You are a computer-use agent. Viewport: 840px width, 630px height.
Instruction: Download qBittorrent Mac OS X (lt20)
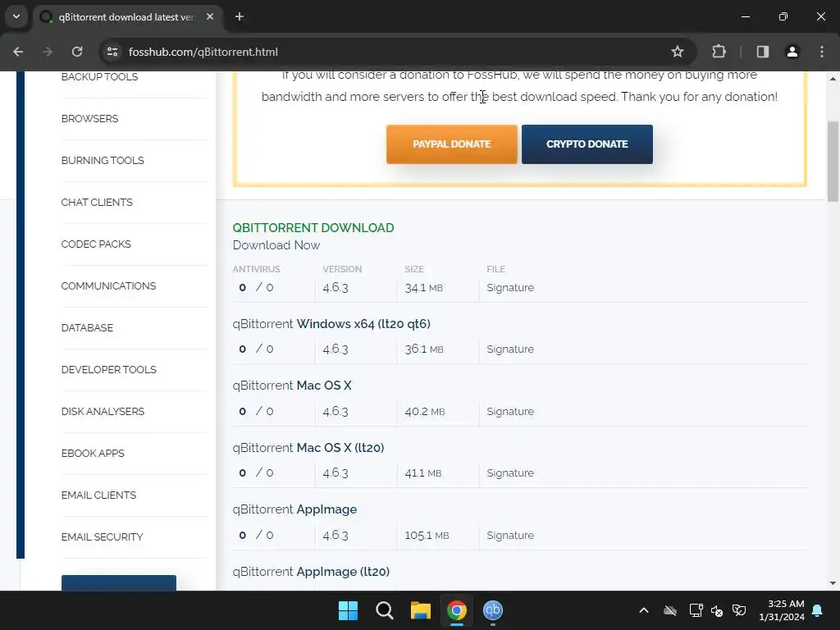(308, 448)
